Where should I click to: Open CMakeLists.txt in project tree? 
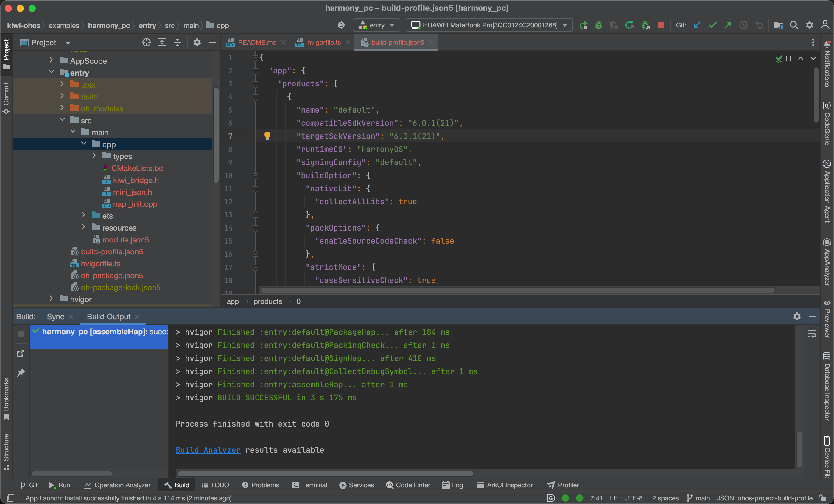coord(137,168)
